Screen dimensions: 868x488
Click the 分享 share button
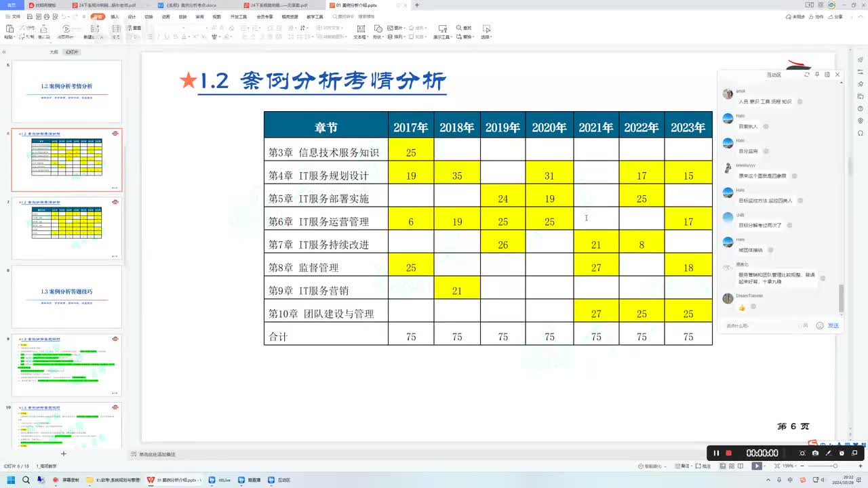tap(835, 16)
